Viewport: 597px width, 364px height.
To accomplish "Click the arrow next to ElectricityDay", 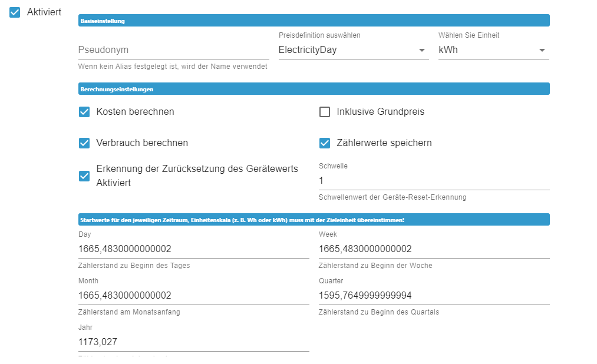I will 421,50.
